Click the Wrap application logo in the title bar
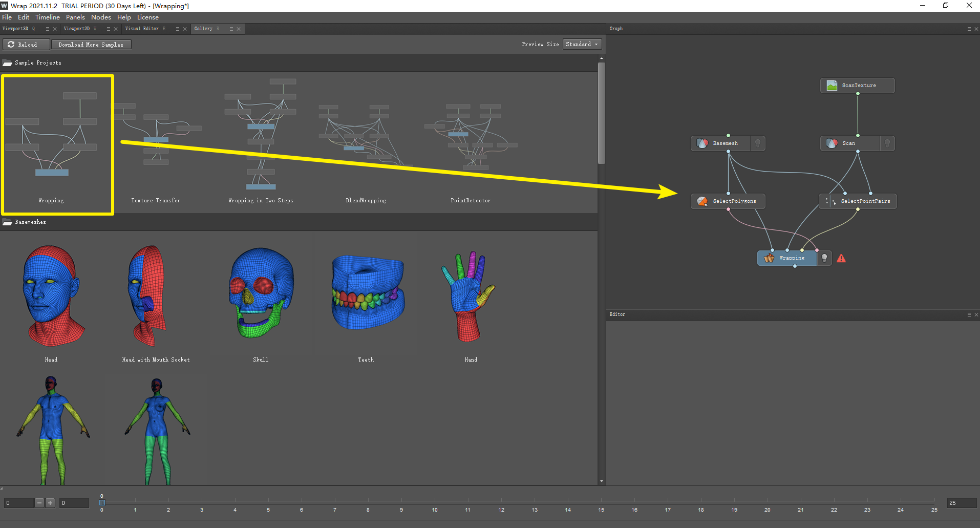Screen dimensions: 980x528 5,6
